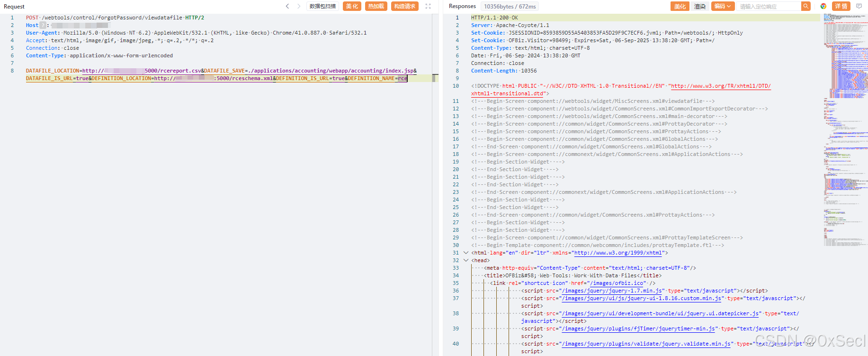Click the Request panel 美化 beautify button

pyautogui.click(x=352, y=6)
